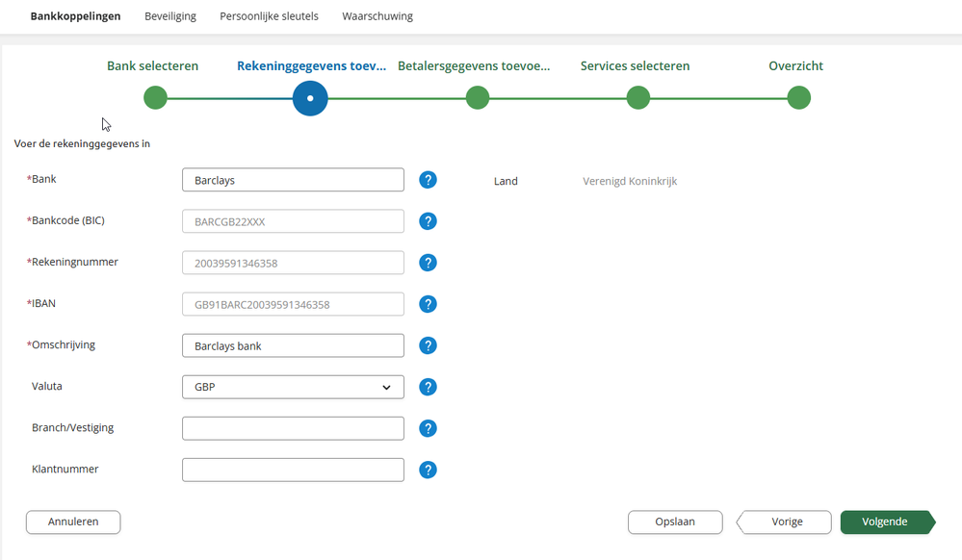Viewport: 962px width, 560px height.
Task: Open help icon beside Omschrijving
Action: (429, 345)
